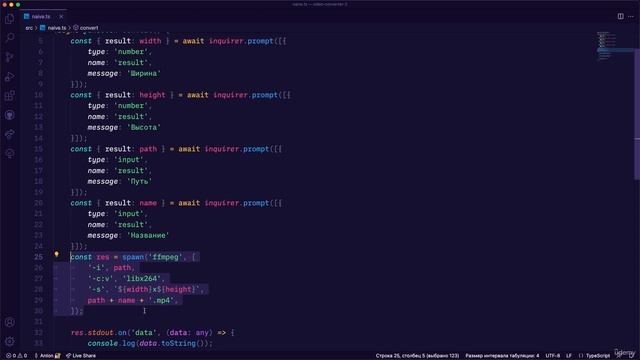The height and width of the screenshot is (360, 640).
Task: Click the '.mp4' string on line 29
Action: [161, 300]
